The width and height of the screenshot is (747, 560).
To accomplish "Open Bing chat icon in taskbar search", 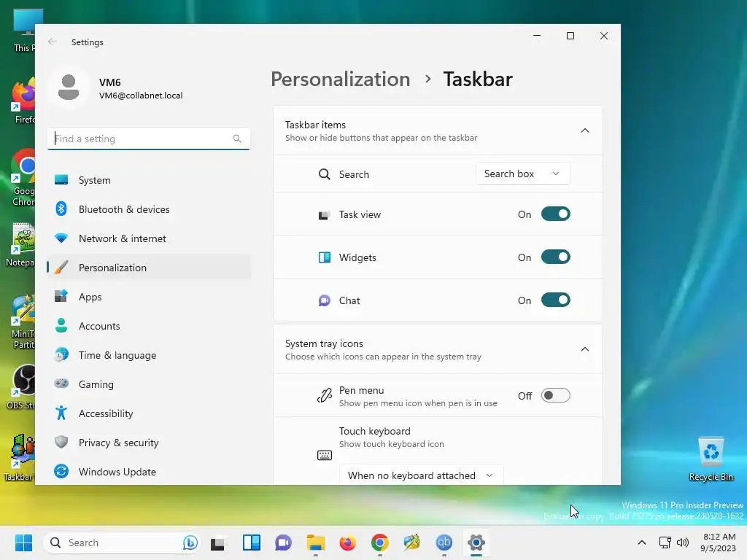I will point(190,542).
